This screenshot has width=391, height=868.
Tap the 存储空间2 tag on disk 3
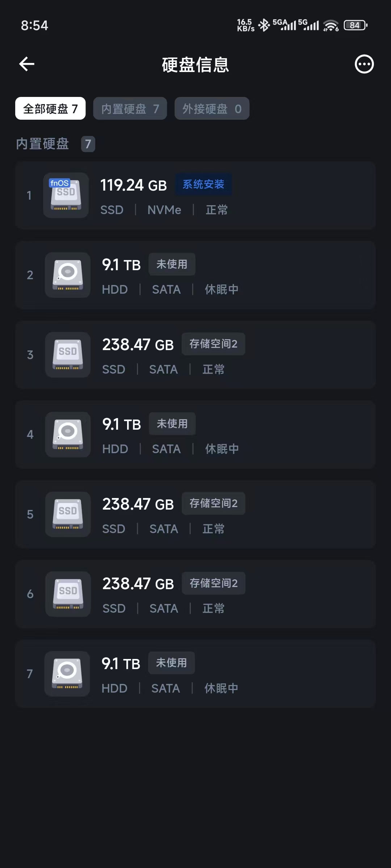coord(213,344)
